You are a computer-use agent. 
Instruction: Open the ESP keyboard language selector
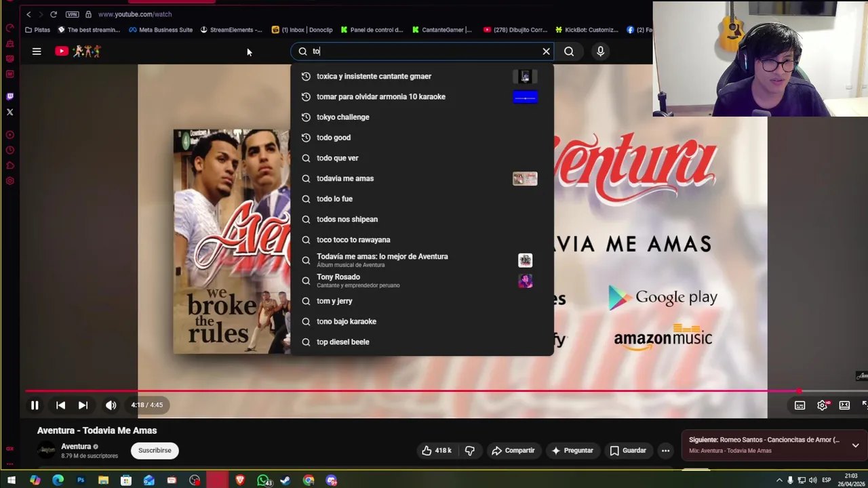coord(826,481)
